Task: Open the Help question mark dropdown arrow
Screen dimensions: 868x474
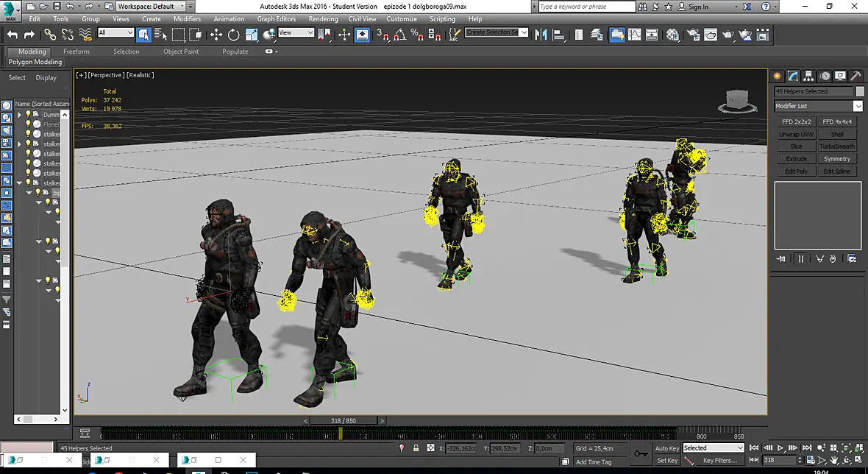Action: click(x=776, y=7)
